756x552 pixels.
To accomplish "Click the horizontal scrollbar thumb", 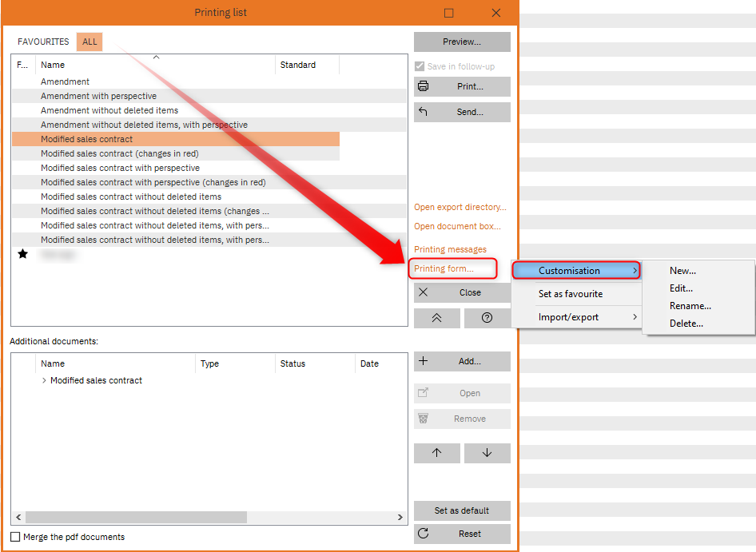I will [136, 518].
